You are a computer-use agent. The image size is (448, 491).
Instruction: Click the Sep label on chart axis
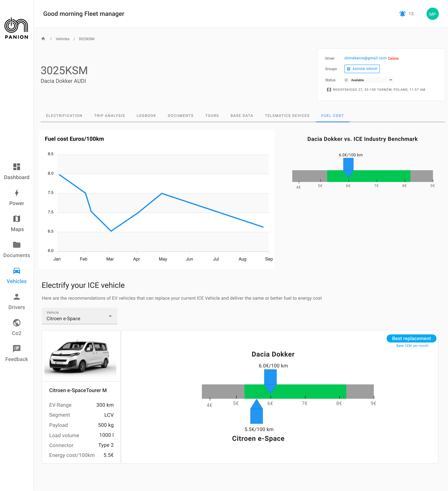click(x=269, y=259)
